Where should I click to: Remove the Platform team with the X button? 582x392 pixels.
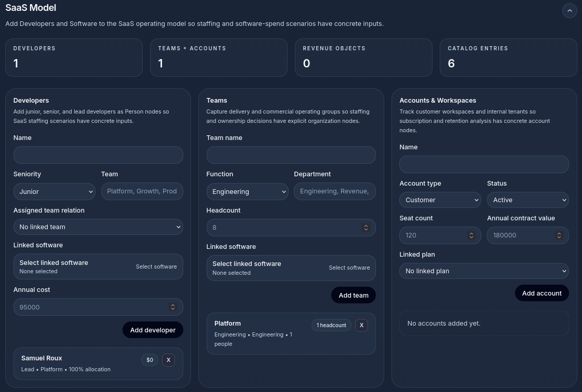point(361,325)
